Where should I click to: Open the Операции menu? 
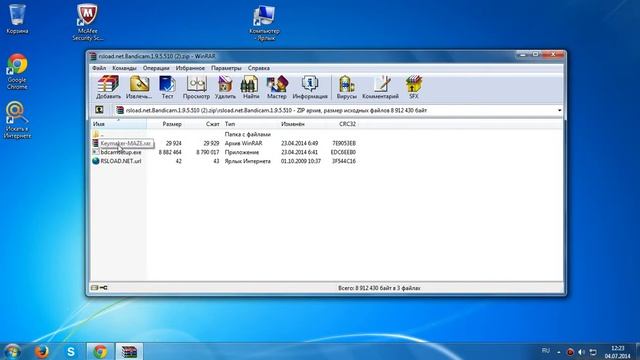tap(156, 68)
